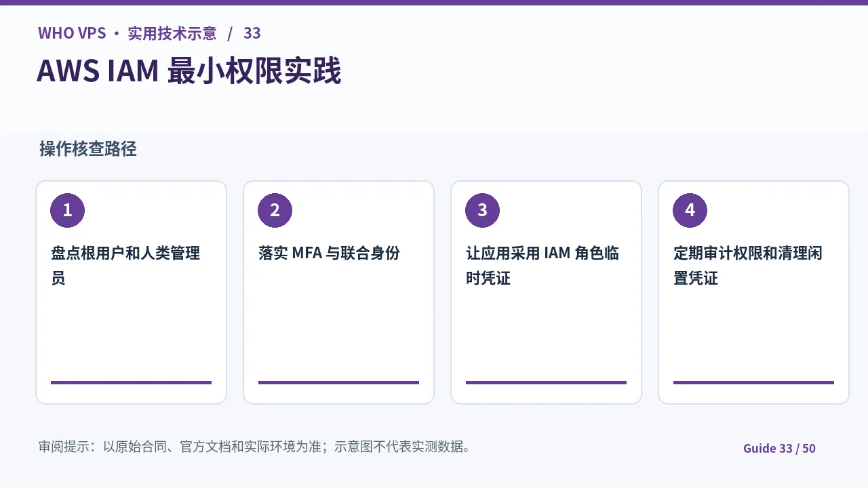This screenshot has height=488, width=868.
Task: Click the heading 操作核查路径
Action: point(88,149)
